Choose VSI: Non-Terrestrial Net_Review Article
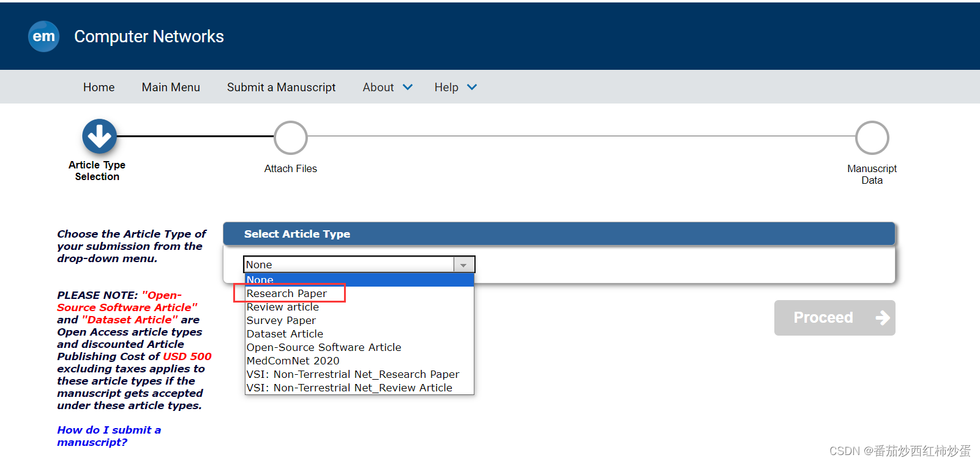980x463 pixels. (x=359, y=388)
